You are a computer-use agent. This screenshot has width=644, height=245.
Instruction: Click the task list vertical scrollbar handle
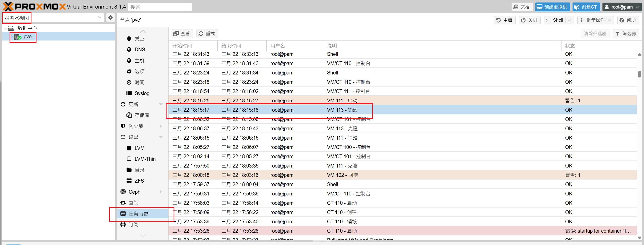[x=639, y=74]
